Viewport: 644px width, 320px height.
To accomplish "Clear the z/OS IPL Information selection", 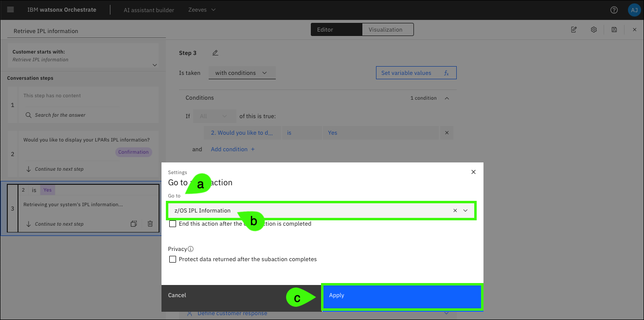I will pyautogui.click(x=455, y=211).
